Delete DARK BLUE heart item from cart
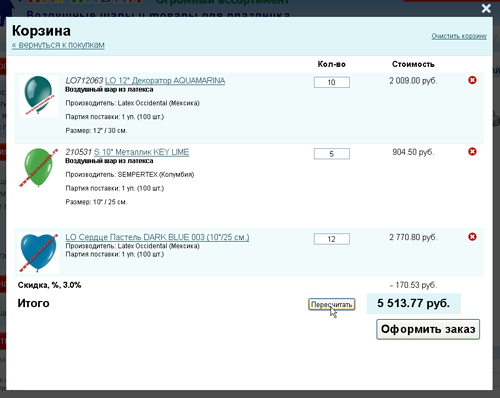500x398 pixels. (x=472, y=237)
